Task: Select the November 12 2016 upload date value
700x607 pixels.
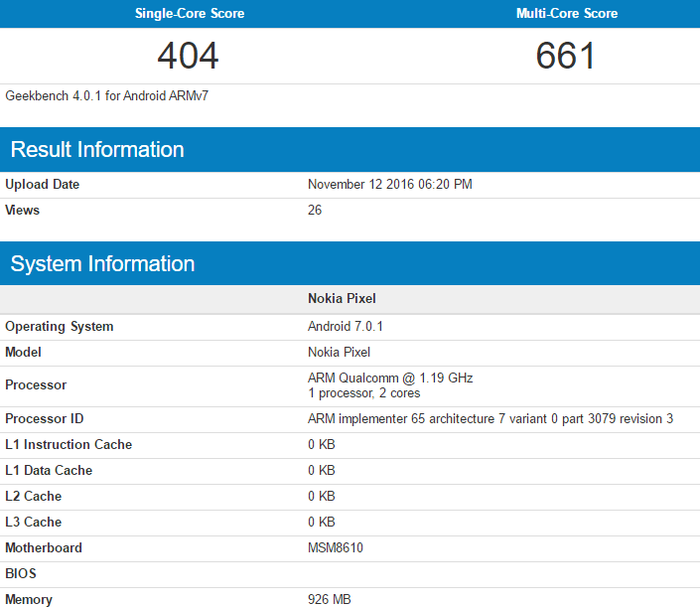Action: [390, 185]
